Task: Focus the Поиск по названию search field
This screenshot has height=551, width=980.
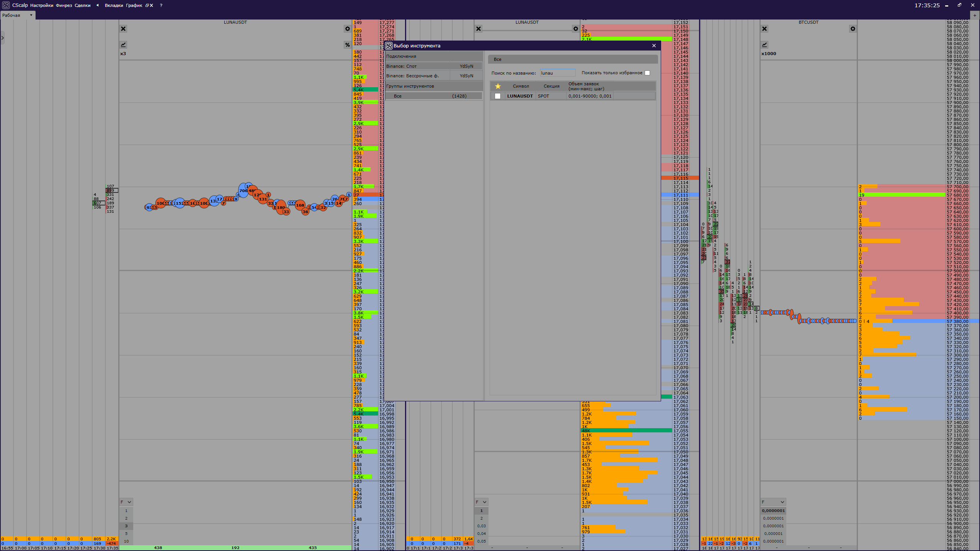Action: pos(558,73)
